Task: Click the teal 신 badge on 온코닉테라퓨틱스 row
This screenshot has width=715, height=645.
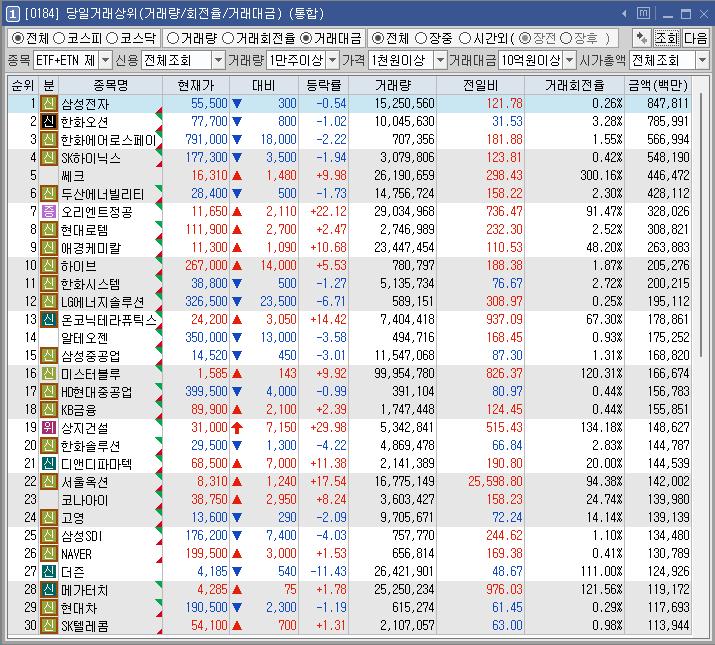Action: 48,319
